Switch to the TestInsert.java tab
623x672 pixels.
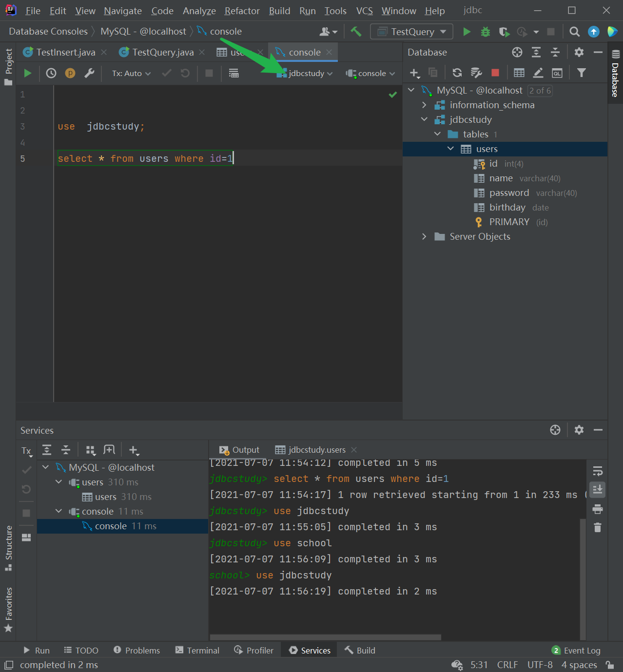[65, 52]
